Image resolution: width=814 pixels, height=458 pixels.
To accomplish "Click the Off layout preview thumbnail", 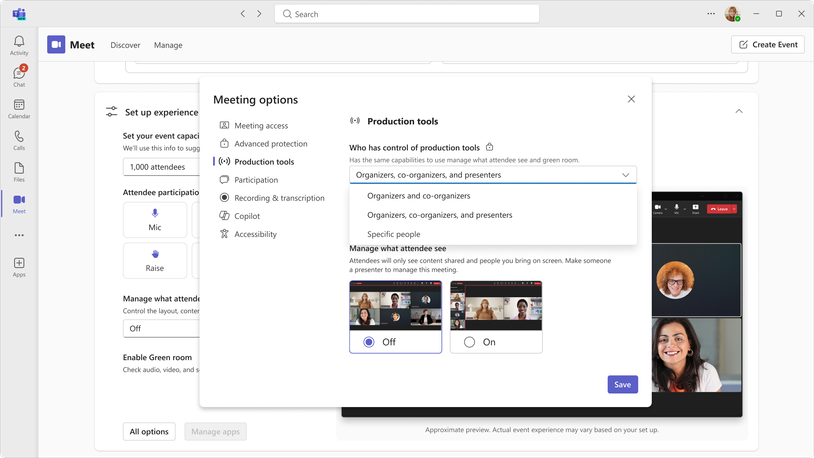I will tap(396, 306).
